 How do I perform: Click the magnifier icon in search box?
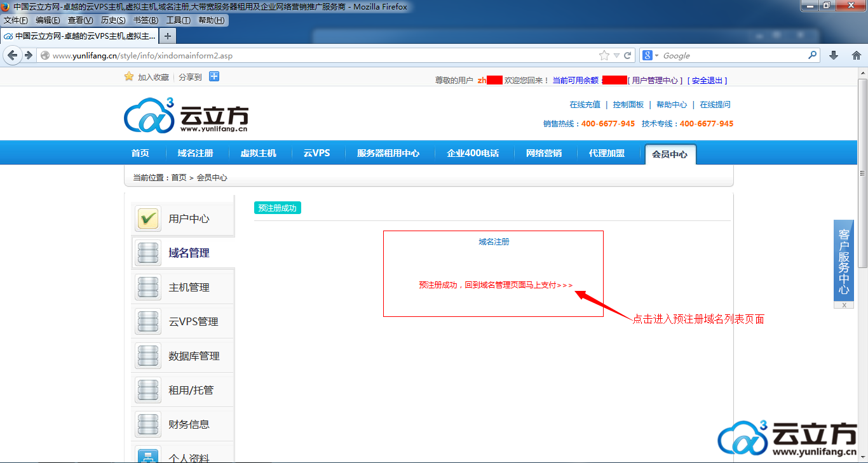coord(812,55)
